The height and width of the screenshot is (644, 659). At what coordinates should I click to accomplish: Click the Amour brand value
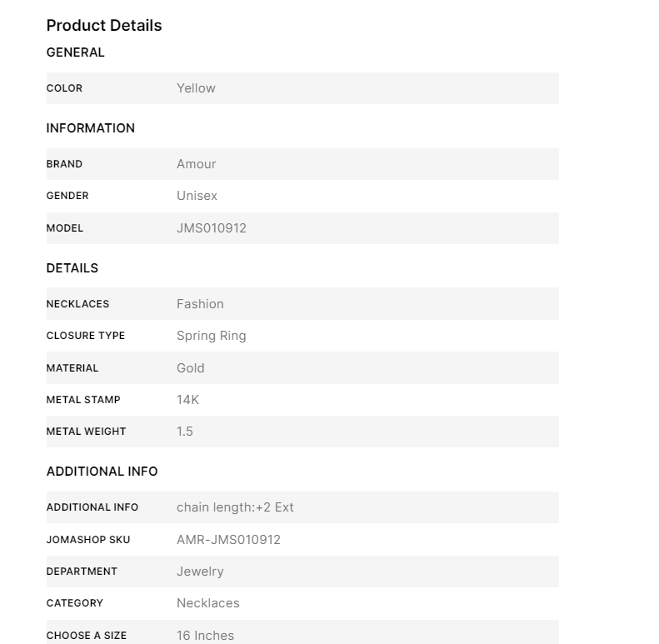point(197,164)
